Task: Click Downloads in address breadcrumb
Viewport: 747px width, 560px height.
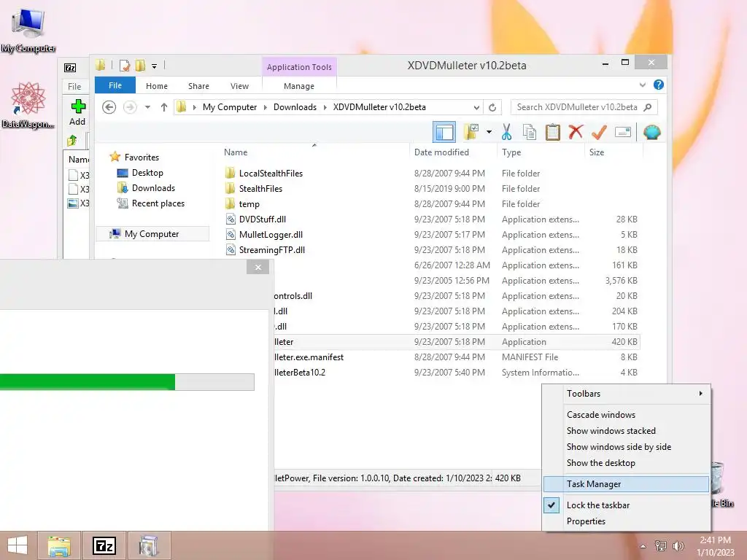Action: (x=295, y=107)
